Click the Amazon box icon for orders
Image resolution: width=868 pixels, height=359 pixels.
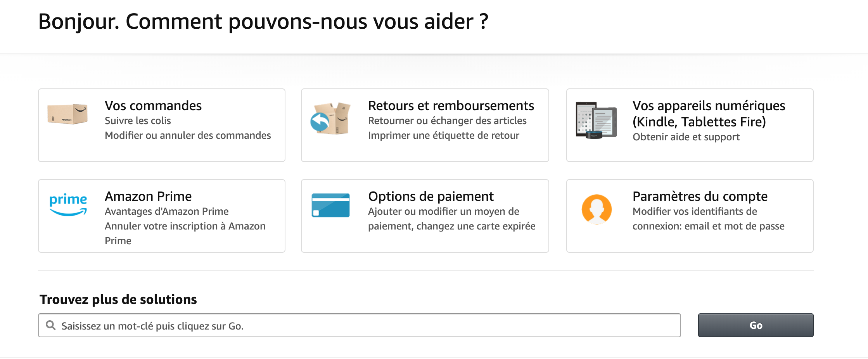[67, 114]
